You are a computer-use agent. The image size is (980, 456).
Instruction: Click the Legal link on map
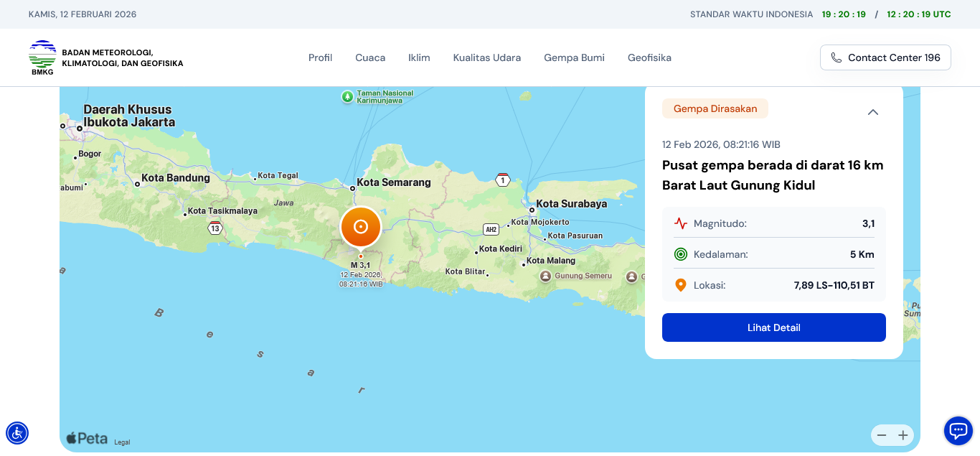click(x=122, y=442)
